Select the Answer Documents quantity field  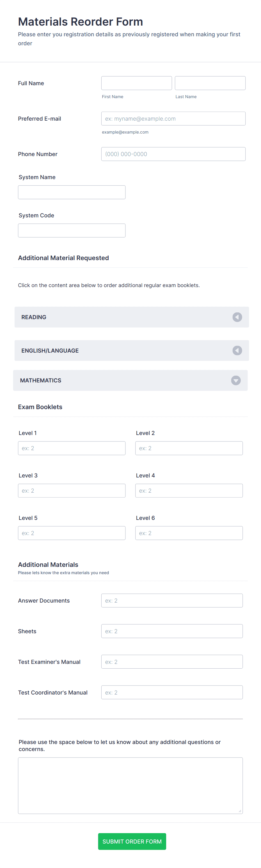pos(172,600)
